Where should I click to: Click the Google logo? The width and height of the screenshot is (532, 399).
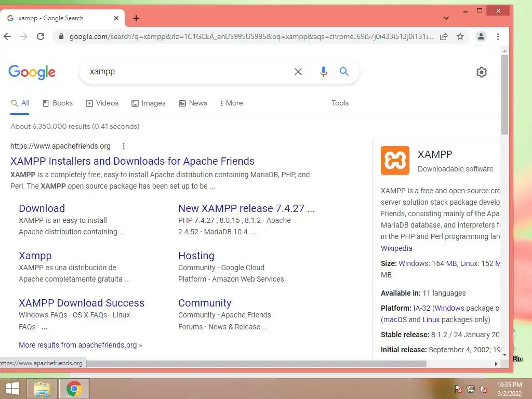(x=32, y=72)
